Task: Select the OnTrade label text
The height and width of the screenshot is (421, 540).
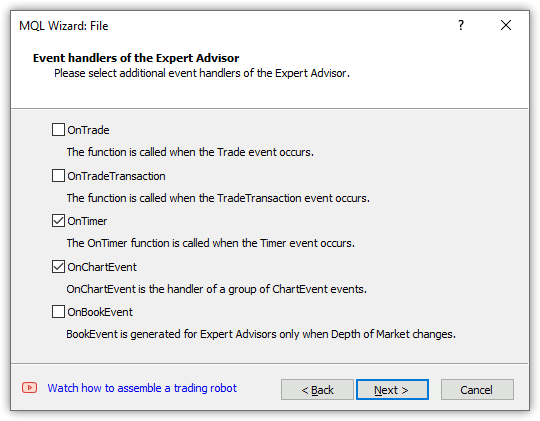Action: [88, 130]
